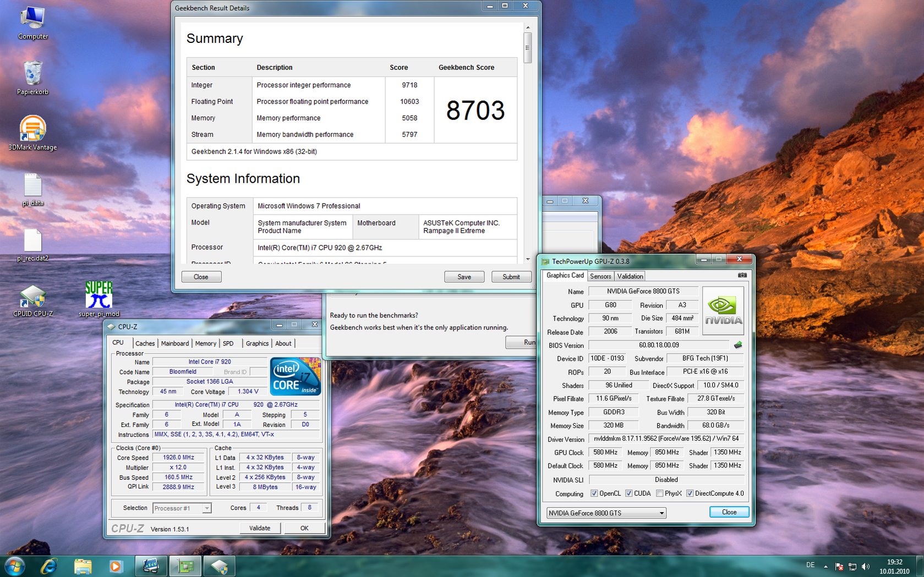924x577 pixels.
Task: Click the BIOS save chip icon
Action: tap(738, 345)
